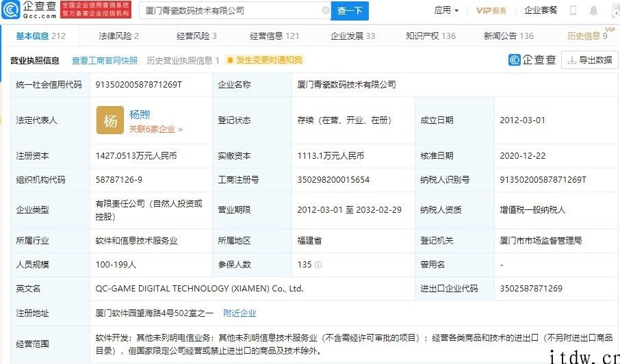Open VIP服务 link
Viewport: 620px width, 364px height.
[x=491, y=11]
